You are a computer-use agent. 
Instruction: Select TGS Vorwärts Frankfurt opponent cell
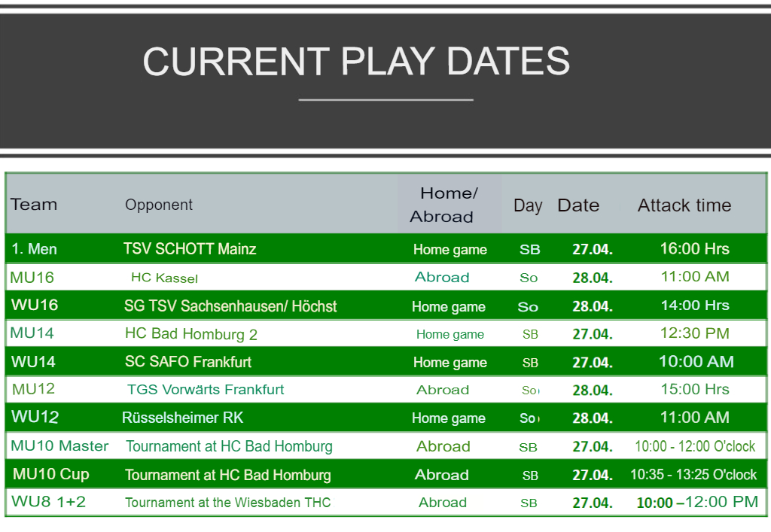pos(206,390)
